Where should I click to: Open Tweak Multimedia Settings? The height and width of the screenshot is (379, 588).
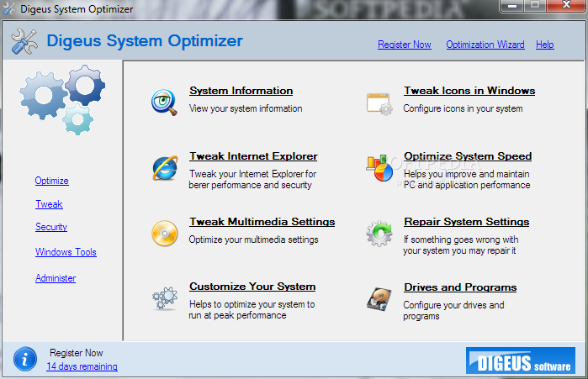262,222
